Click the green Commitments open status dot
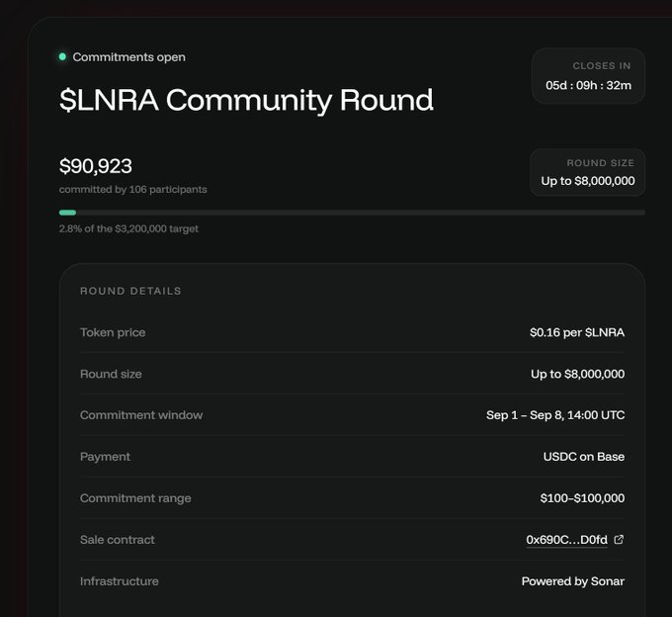Screen dimensions: 672x617 point(62,56)
